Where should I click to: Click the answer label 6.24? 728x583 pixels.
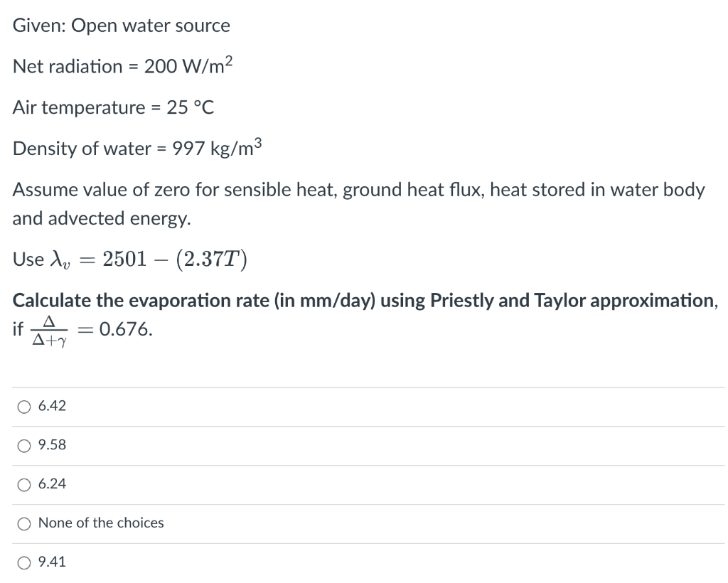(51, 483)
